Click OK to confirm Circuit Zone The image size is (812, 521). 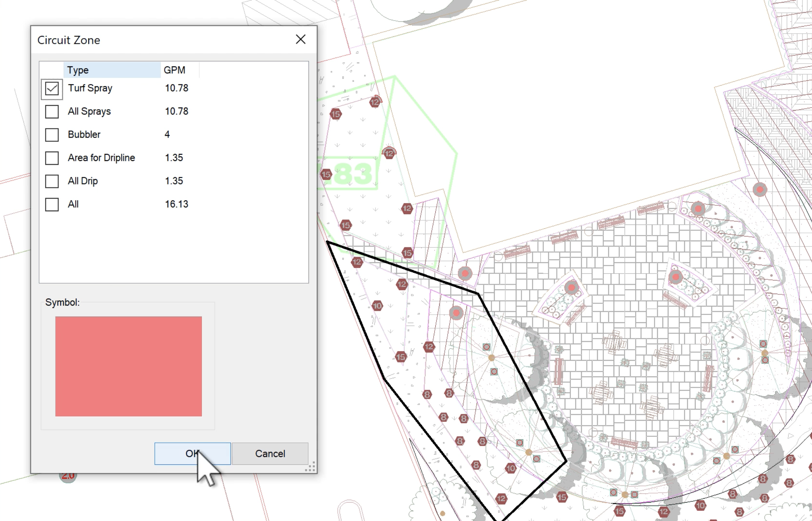pyautogui.click(x=193, y=454)
